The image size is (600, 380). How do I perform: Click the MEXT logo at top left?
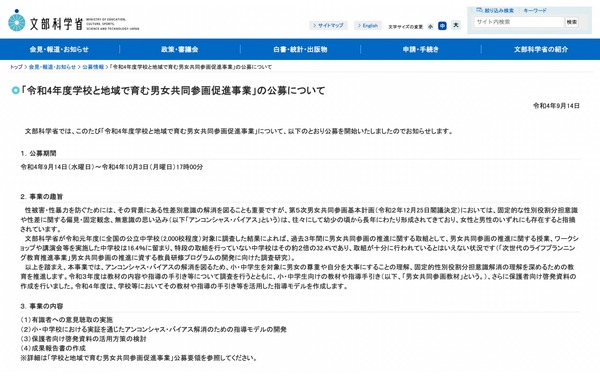(73, 22)
